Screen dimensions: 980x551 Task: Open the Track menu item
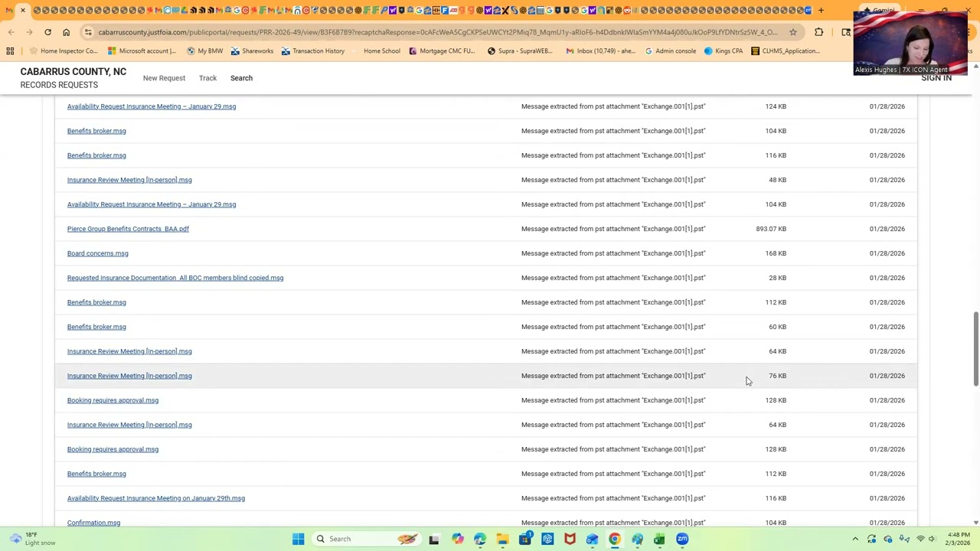tap(207, 78)
